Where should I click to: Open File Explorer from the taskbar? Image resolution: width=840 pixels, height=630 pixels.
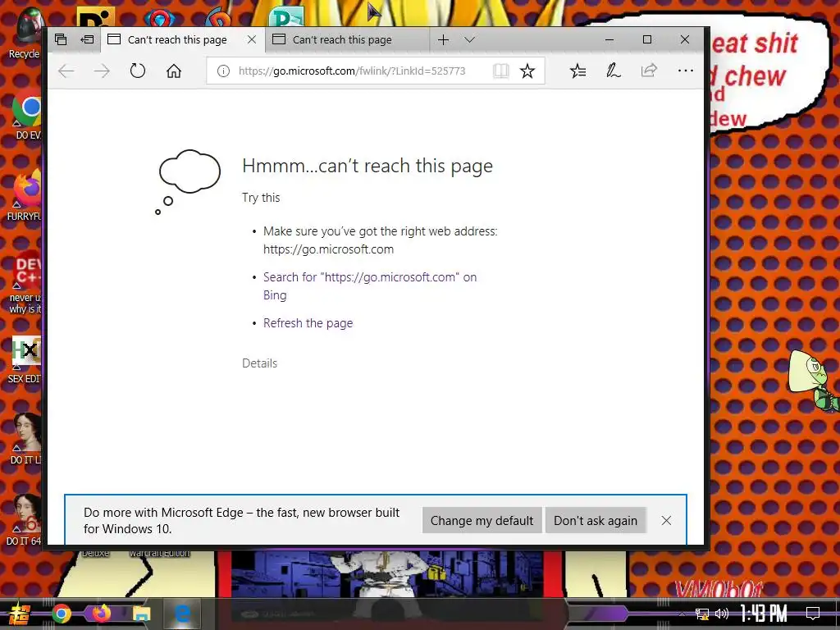(x=141, y=614)
